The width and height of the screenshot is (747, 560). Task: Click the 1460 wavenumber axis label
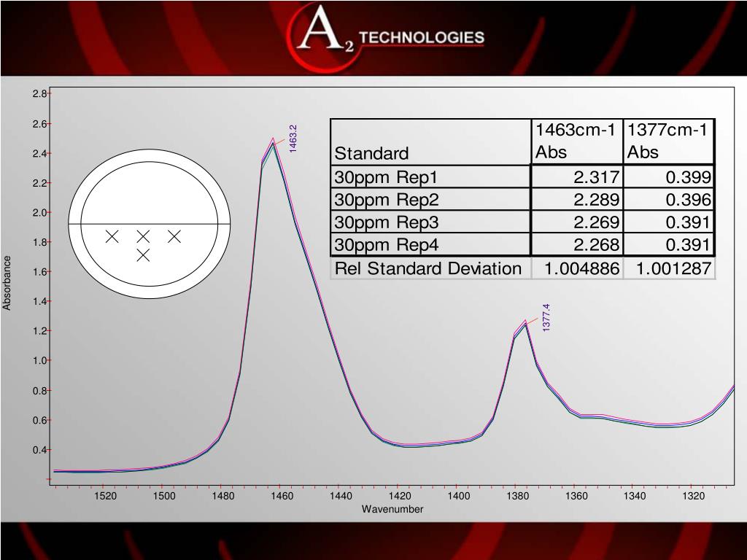point(282,496)
